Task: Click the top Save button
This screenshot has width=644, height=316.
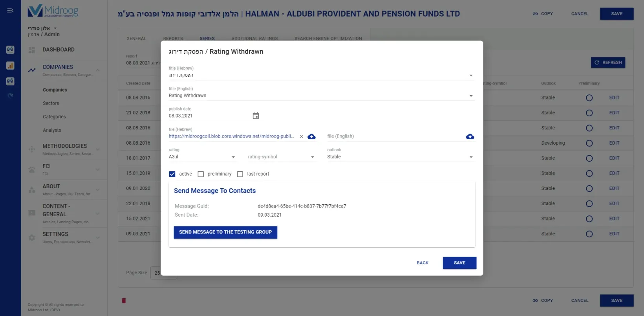Action: (x=617, y=14)
